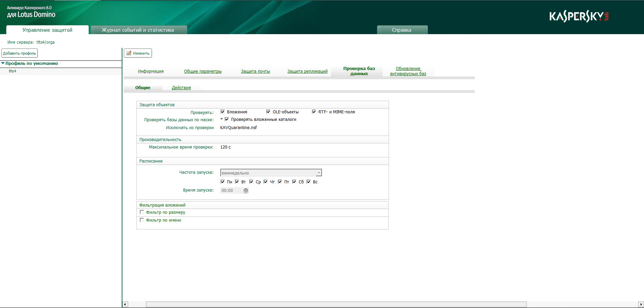Screen dimensions: 644x308
Task: Switch to the Действия sub-tab
Action: [x=181, y=88]
